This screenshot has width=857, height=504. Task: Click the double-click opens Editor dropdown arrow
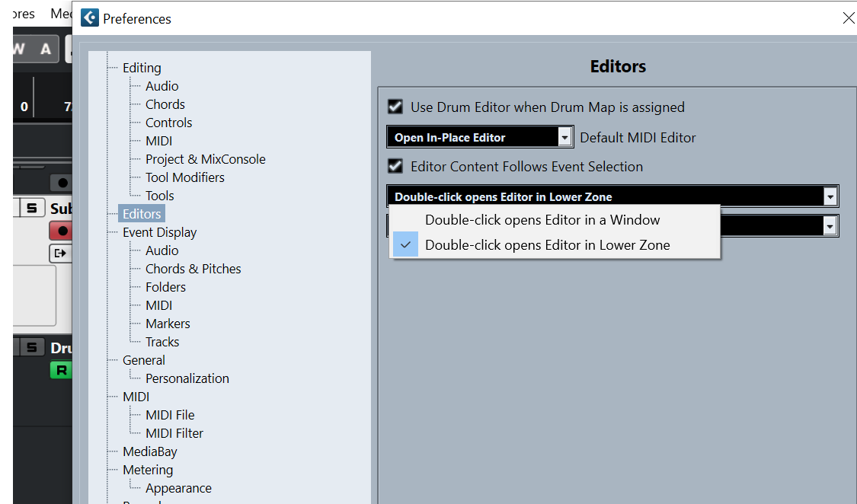click(x=830, y=196)
